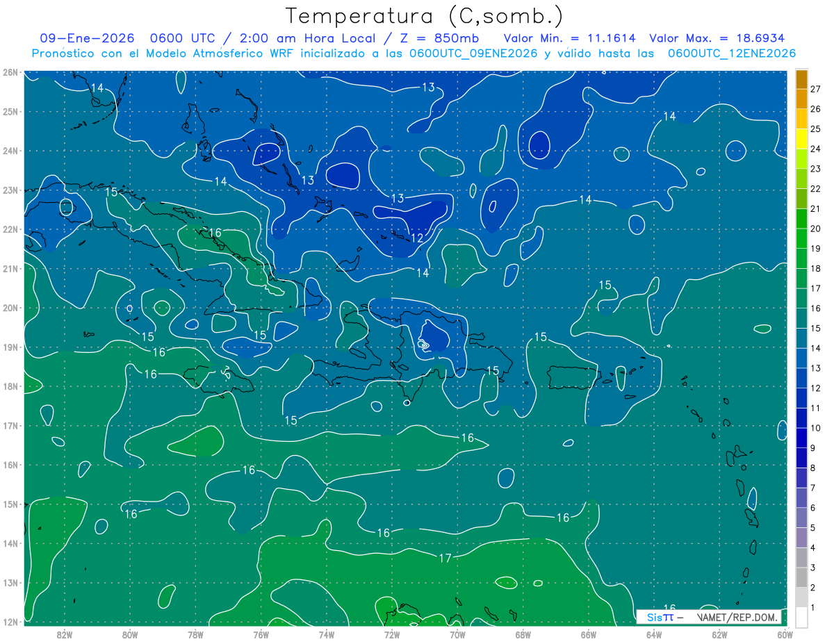The image size is (834, 644).
Task: Click the "0600UTC_09ENE2026" initialization time text
Action: (473, 53)
